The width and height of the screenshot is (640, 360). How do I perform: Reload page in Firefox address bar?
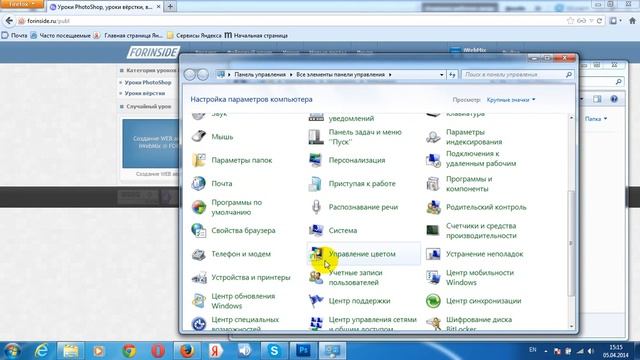pos(599,21)
